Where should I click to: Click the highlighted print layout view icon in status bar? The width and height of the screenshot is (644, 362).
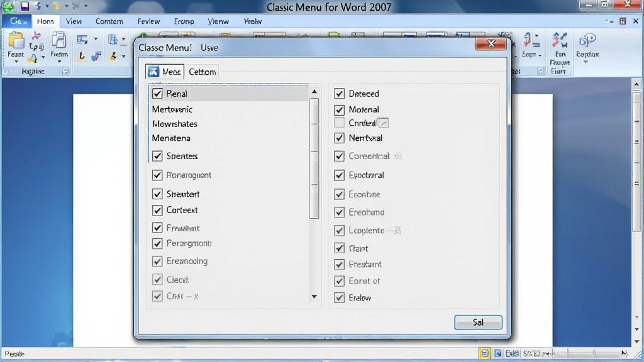coord(485,353)
